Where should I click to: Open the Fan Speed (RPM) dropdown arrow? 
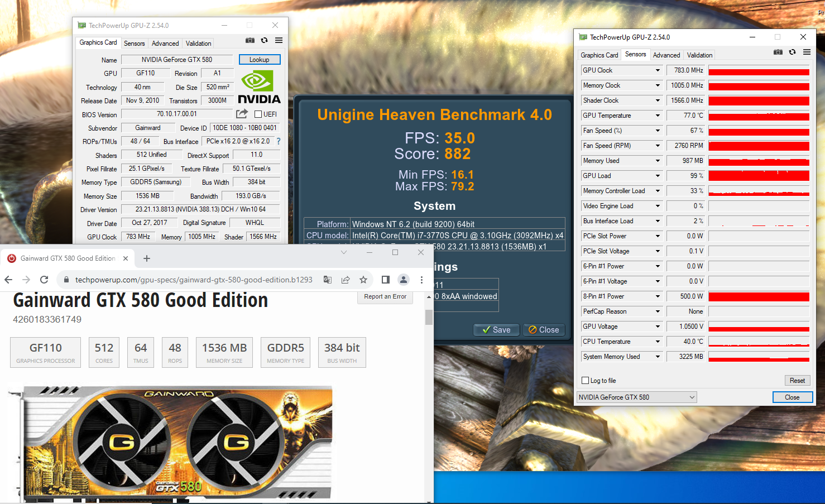click(658, 146)
